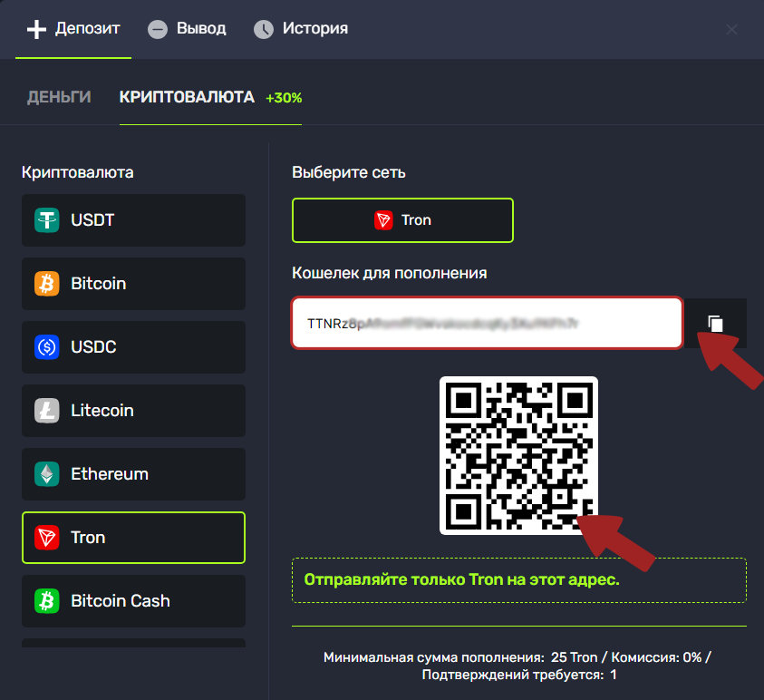
Task: Choose Bitcoin cryptocurrency
Action: (133, 284)
